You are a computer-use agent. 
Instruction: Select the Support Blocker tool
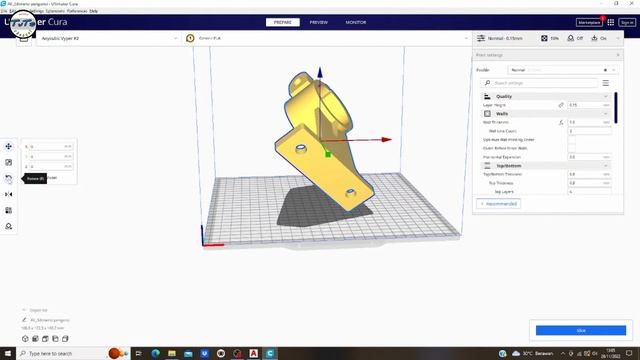(9, 226)
